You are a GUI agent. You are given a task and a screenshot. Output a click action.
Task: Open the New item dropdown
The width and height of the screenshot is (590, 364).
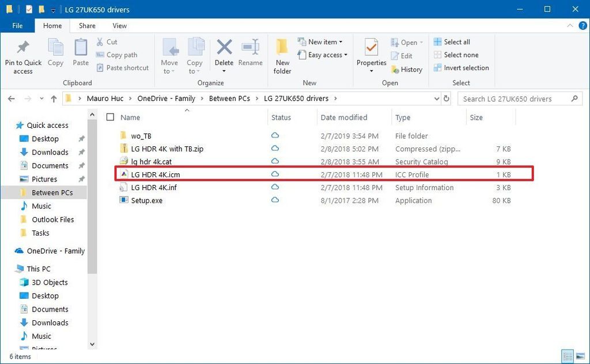point(321,41)
